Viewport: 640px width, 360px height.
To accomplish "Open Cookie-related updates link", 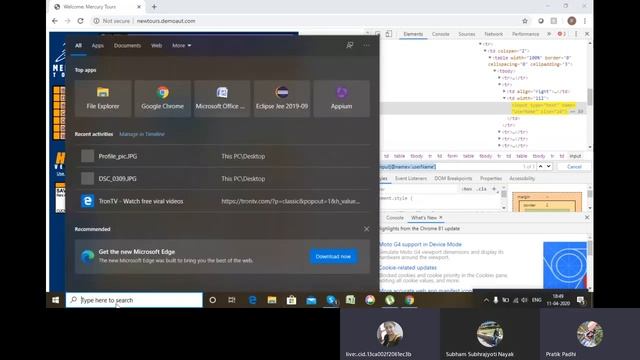I will point(408,267).
